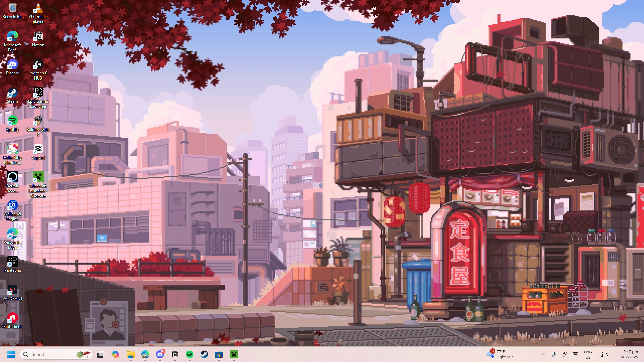This screenshot has height=362, width=644.
Task: Open Discord from the taskbar
Action: point(160,354)
